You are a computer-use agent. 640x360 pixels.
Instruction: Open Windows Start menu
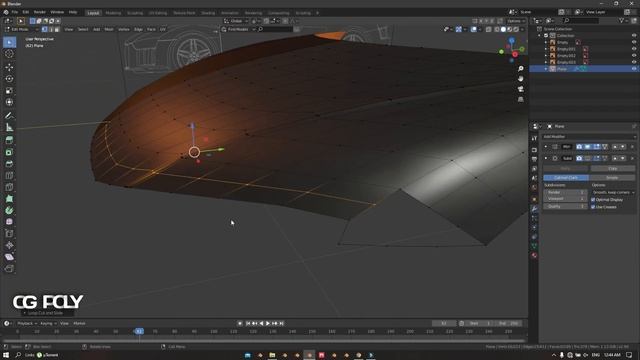tap(6, 355)
